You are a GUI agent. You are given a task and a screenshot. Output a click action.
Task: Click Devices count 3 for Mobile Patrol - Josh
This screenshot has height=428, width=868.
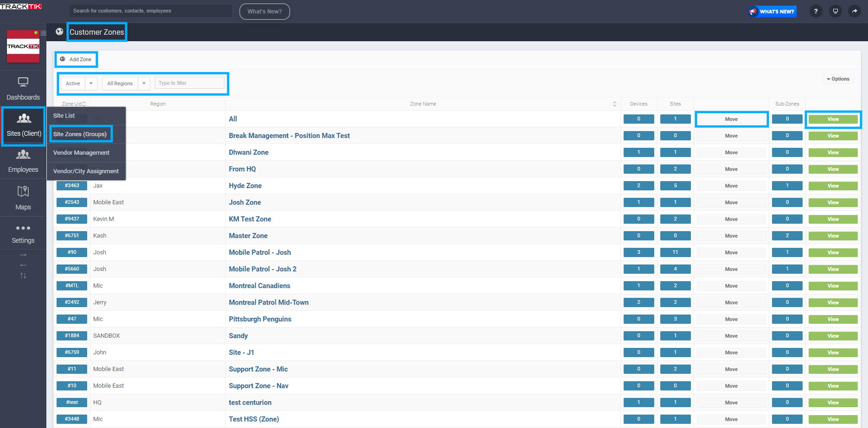638,252
